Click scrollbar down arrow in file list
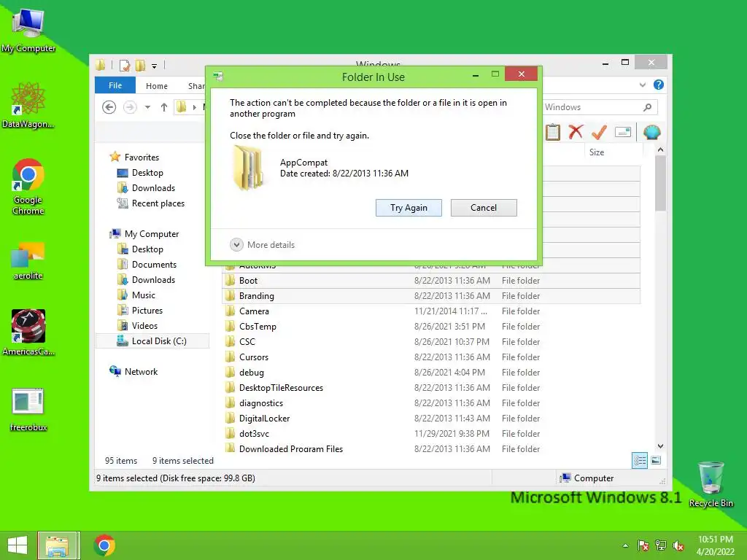 click(x=660, y=446)
